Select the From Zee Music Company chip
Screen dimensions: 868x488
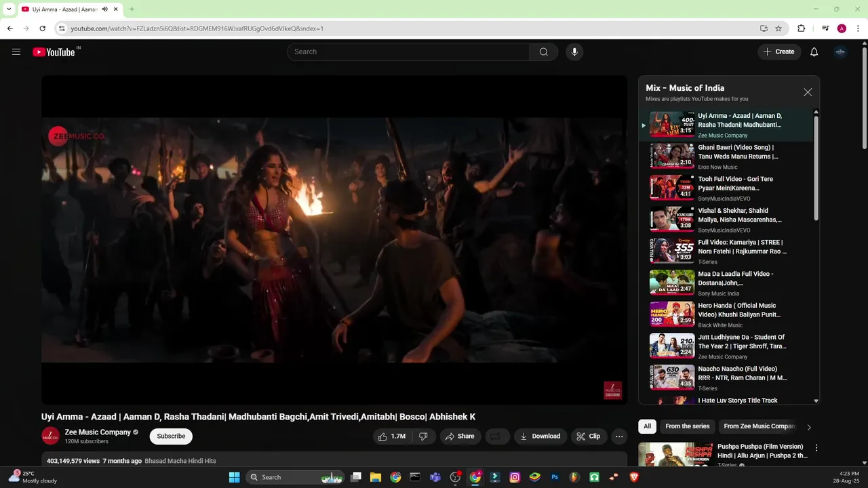point(759,426)
